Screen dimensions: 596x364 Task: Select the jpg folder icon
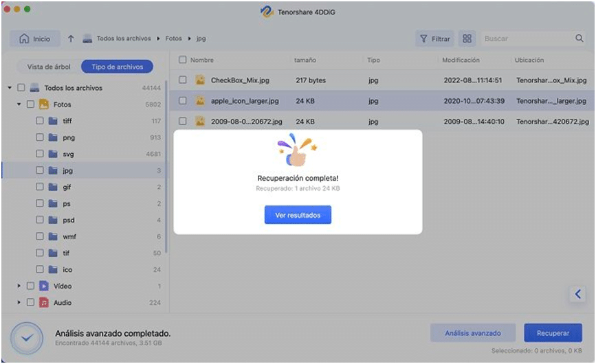53,170
